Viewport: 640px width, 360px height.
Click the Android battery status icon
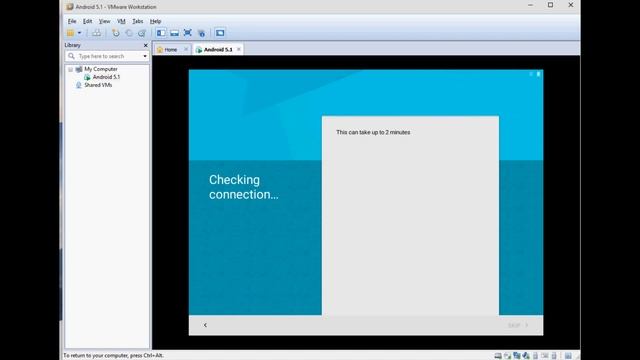click(538, 74)
